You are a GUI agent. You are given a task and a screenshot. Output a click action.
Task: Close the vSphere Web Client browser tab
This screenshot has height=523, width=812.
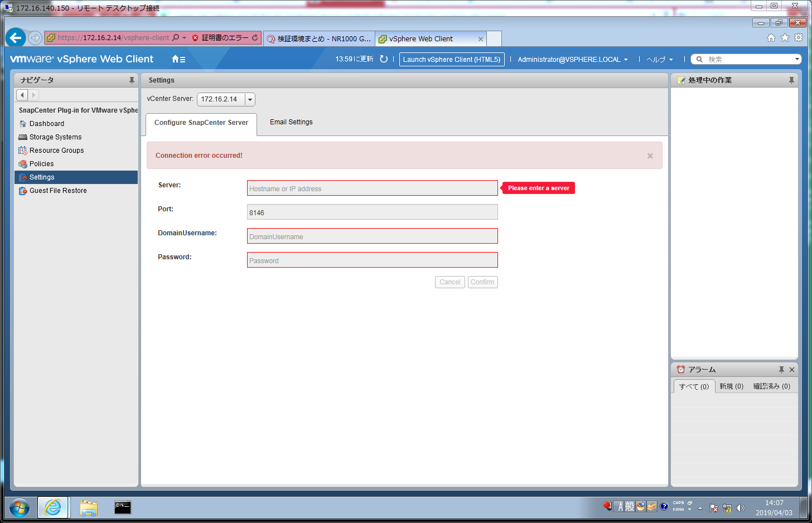(x=481, y=39)
